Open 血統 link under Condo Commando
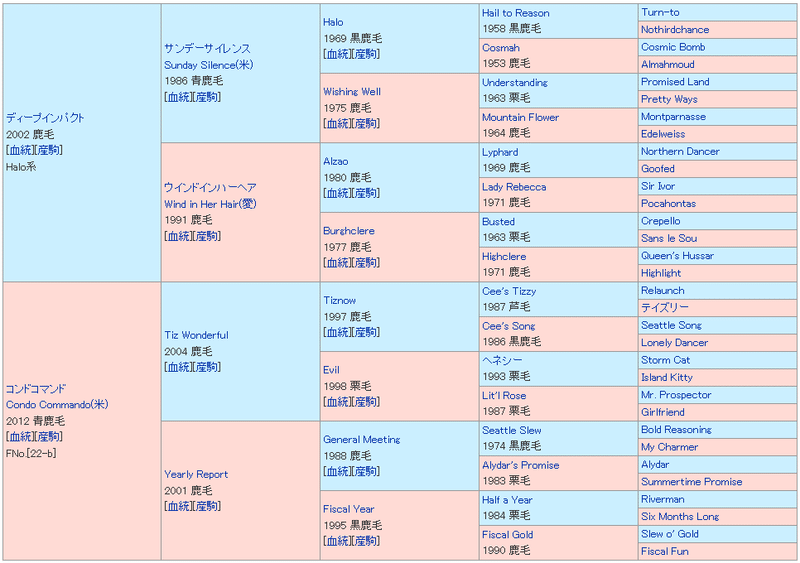 [x=21, y=437]
